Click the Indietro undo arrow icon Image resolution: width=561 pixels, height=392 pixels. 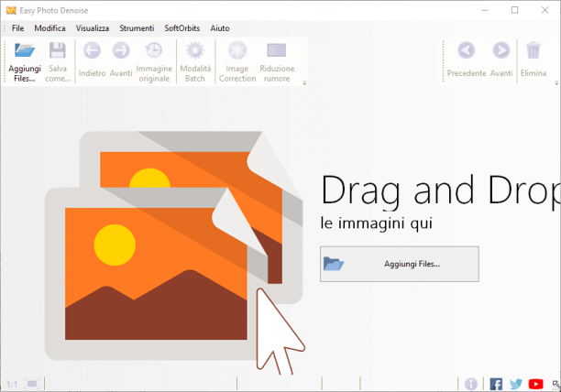[92, 50]
